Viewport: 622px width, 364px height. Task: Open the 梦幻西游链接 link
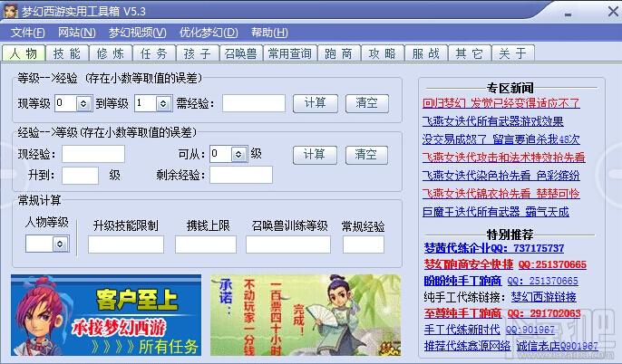(543, 297)
